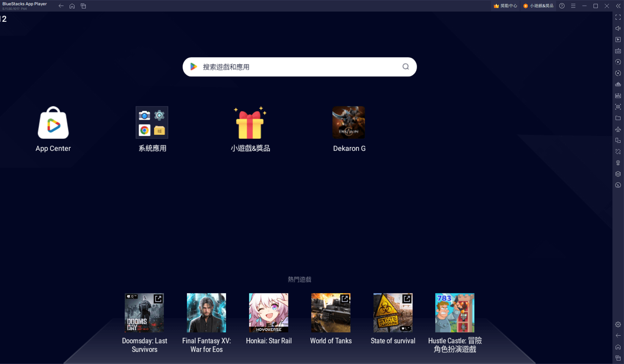Open the hamburger menu
The width and height of the screenshot is (624, 364).
(573, 6)
